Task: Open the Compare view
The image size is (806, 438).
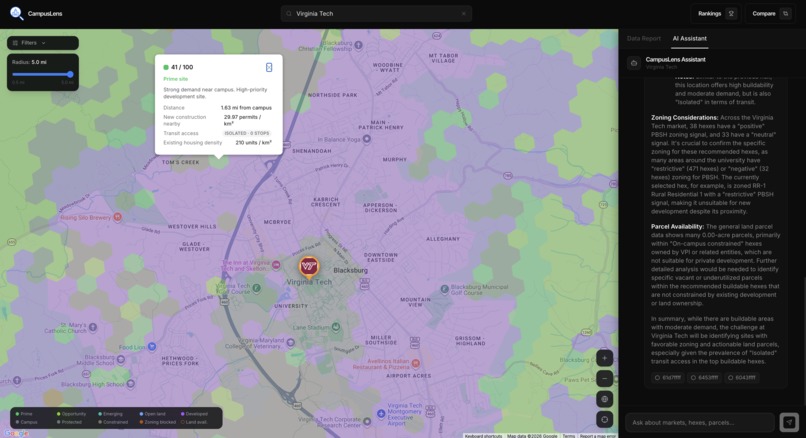Action: 770,14
